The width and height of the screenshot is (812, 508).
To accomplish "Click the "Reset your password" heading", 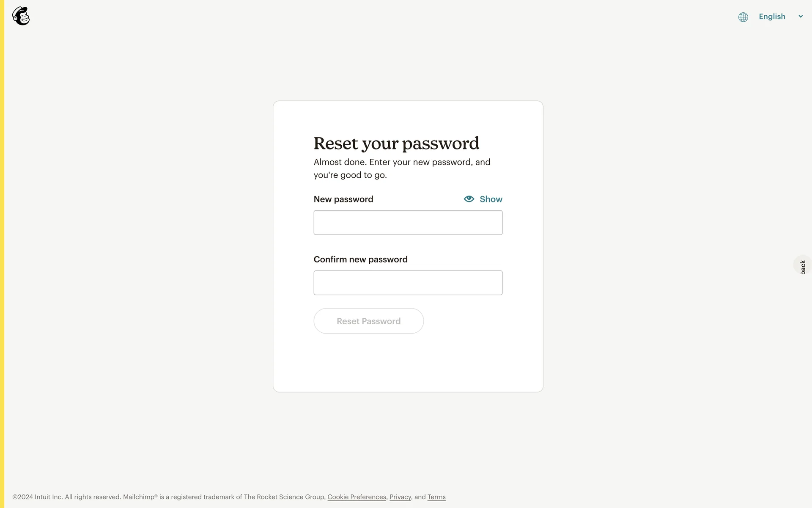I will pos(396,144).
